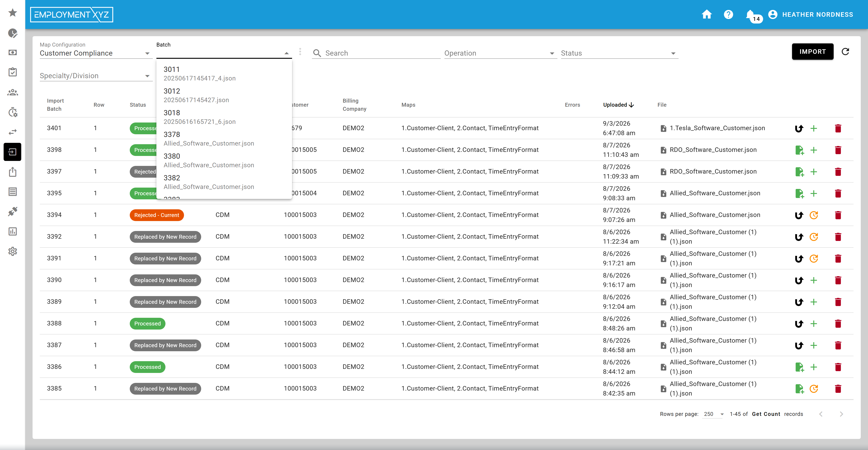Go to next page arrow

pyautogui.click(x=841, y=414)
